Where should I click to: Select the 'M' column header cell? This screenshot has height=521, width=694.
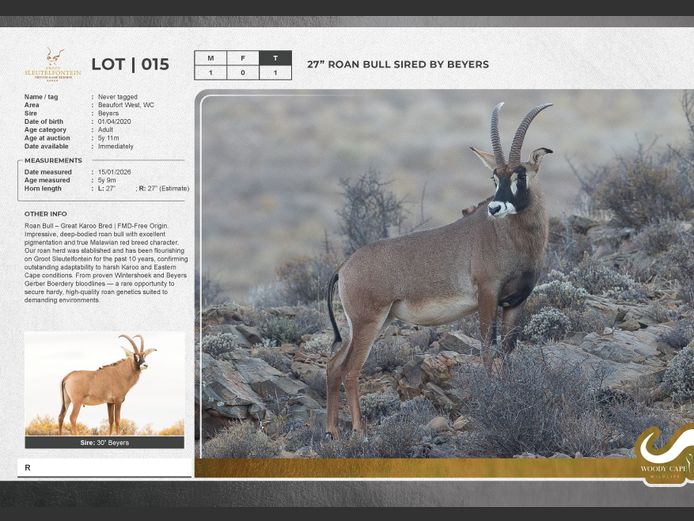click(211, 58)
